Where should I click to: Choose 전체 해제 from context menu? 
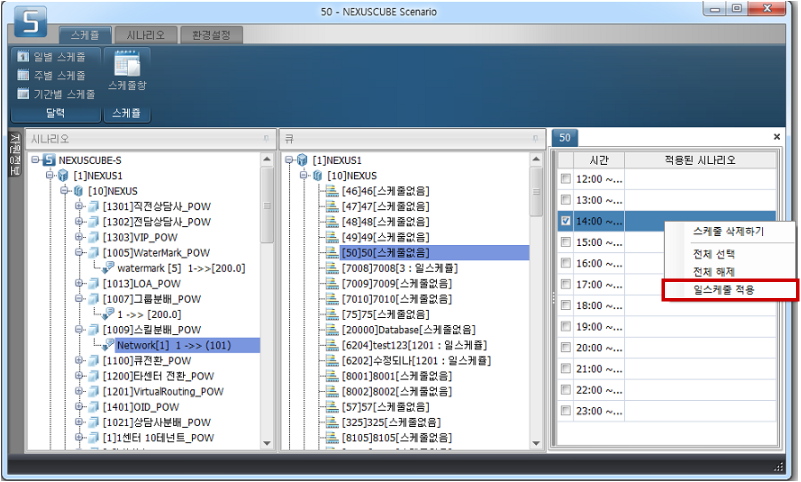[x=728, y=272]
